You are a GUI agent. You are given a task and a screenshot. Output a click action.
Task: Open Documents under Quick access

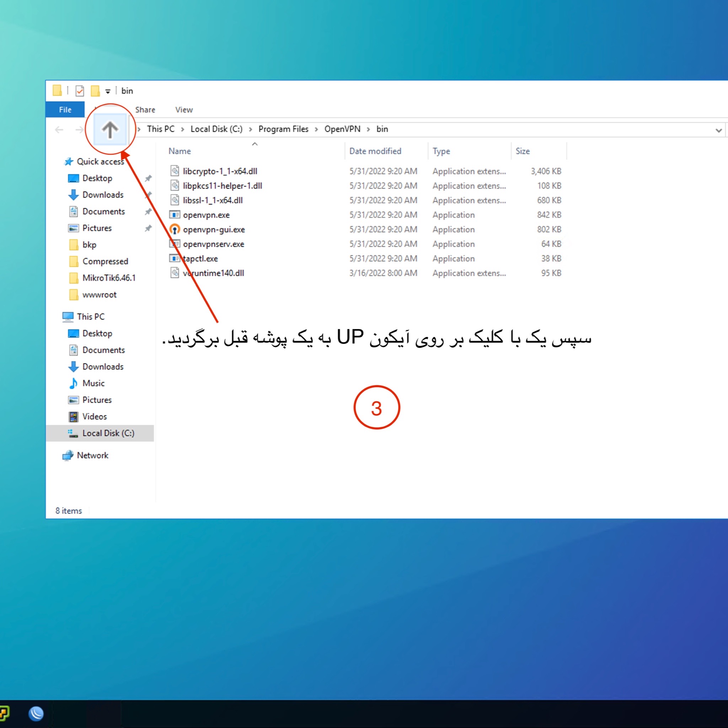[x=104, y=212]
